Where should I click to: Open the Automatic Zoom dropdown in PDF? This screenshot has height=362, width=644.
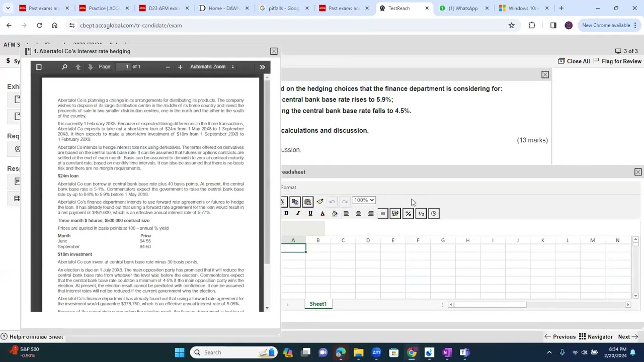tap(212, 67)
